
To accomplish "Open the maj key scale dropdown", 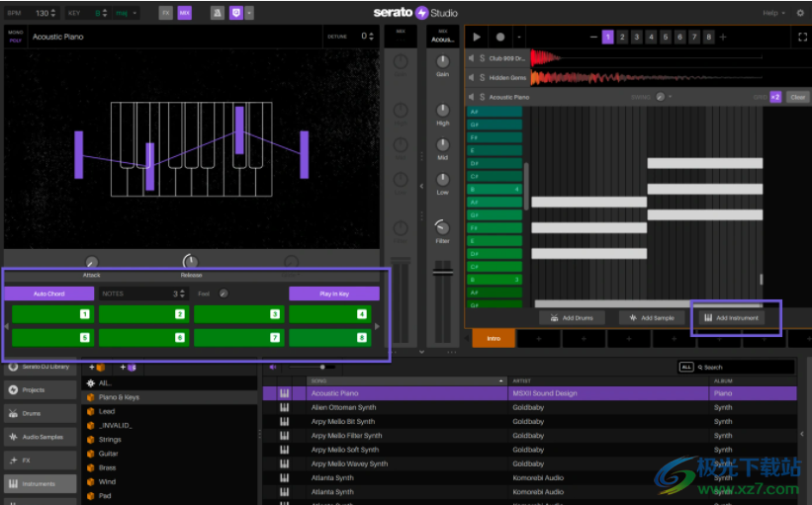I will pyautogui.click(x=127, y=13).
